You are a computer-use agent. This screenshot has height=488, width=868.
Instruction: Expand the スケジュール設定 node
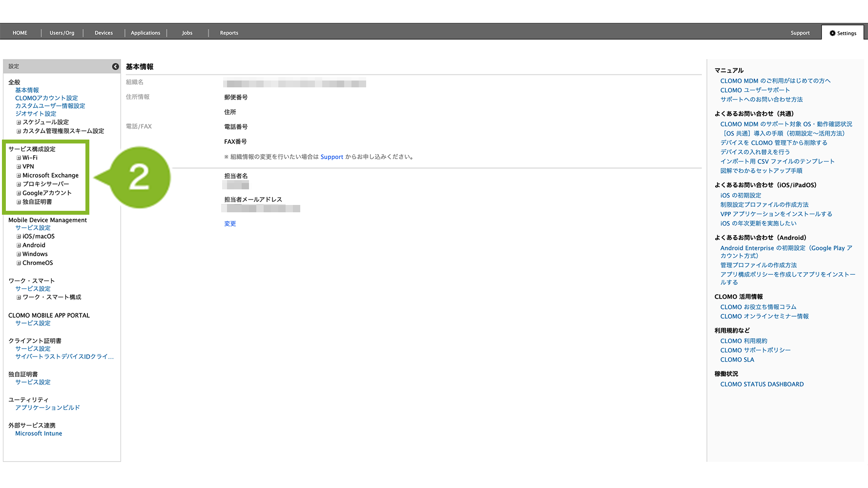19,122
